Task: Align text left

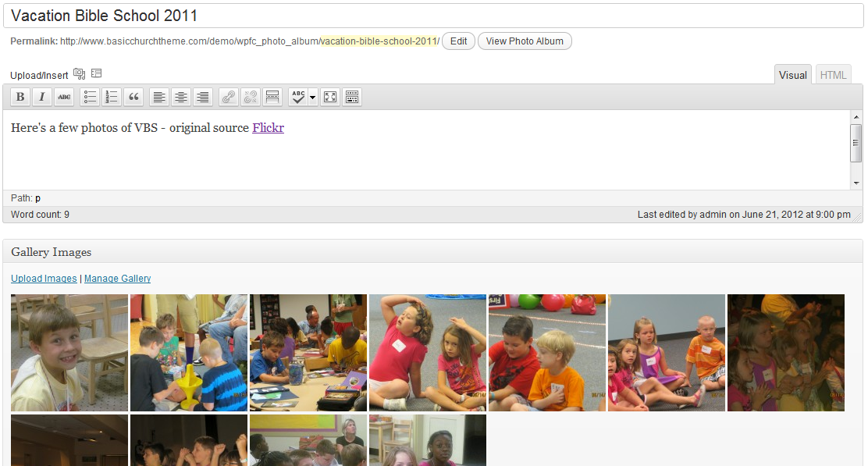Action: pyautogui.click(x=159, y=97)
